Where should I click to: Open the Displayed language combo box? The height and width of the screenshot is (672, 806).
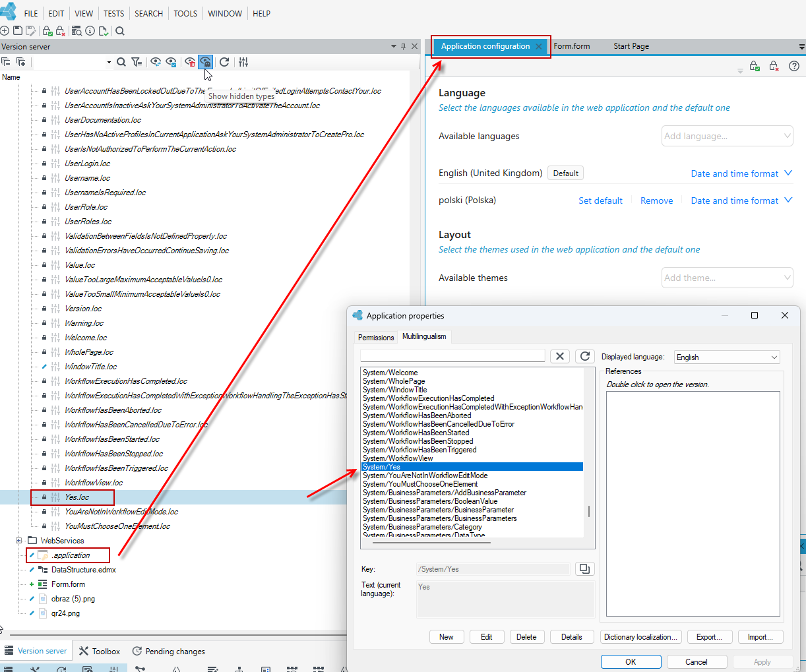[727, 357]
